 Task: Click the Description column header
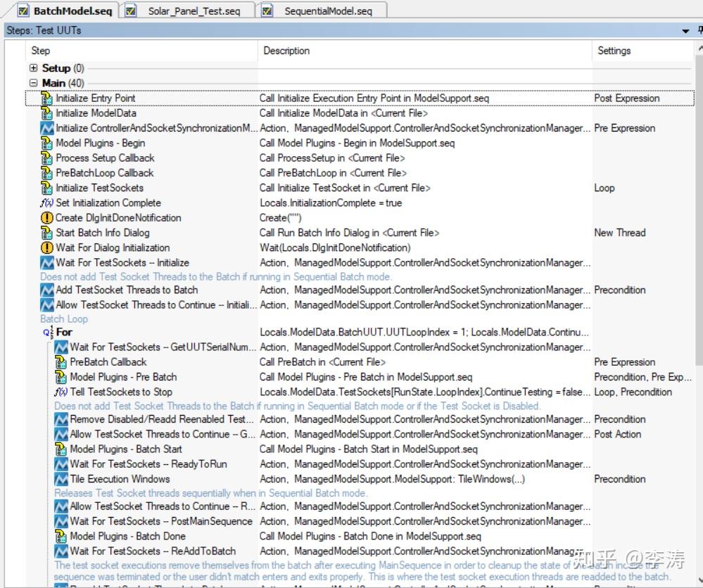point(286,51)
